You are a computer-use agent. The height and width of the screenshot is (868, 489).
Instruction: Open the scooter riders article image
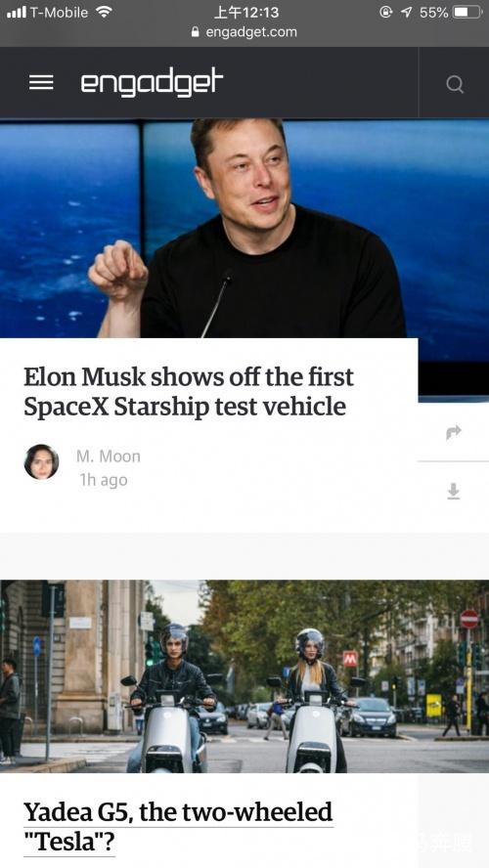244,675
